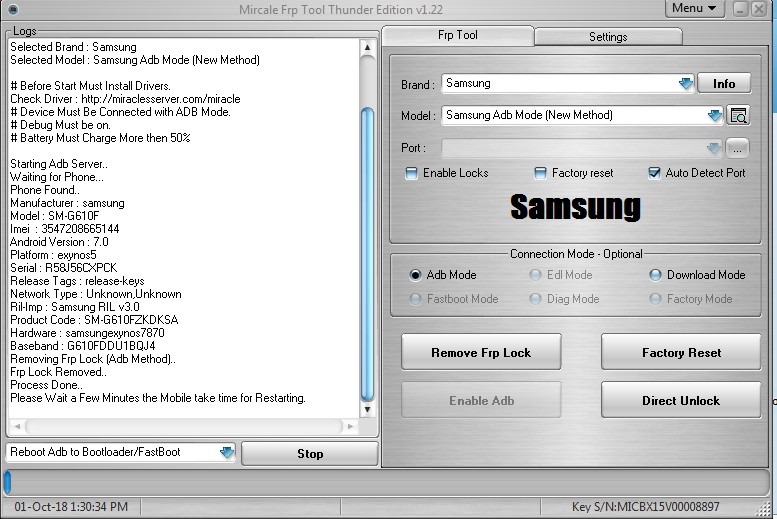Click the port browse ellipsis button
The width and height of the screenshot is (777, 519).
[x=737, y=148]
